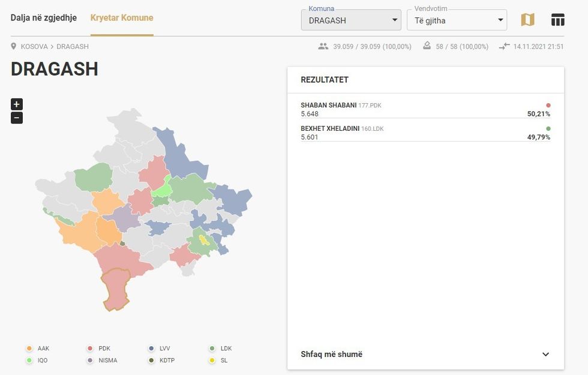Open the Dalja në zgjedhje tab
This screenshot has height=375, width=588.
tap(44, 17)
